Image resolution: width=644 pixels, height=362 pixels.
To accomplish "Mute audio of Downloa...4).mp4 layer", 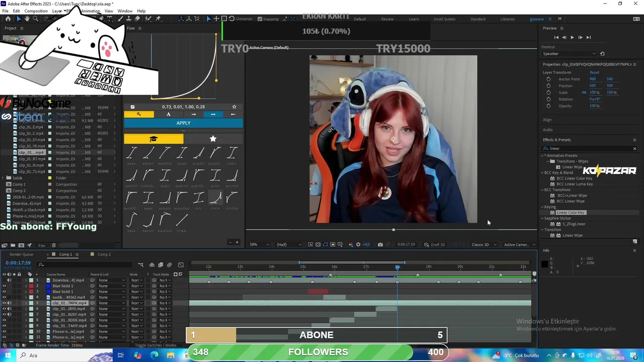I will click(x=9, y=280).
